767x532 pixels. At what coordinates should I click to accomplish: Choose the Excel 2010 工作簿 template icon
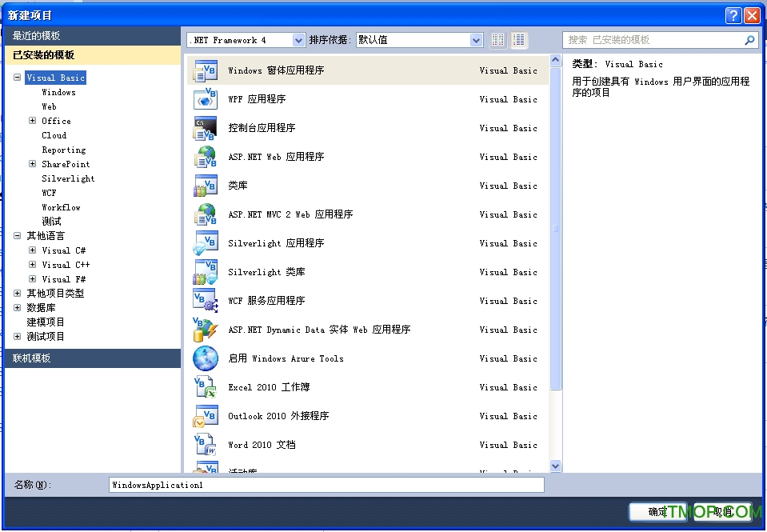pyautogui.click(x=206, y=388)
